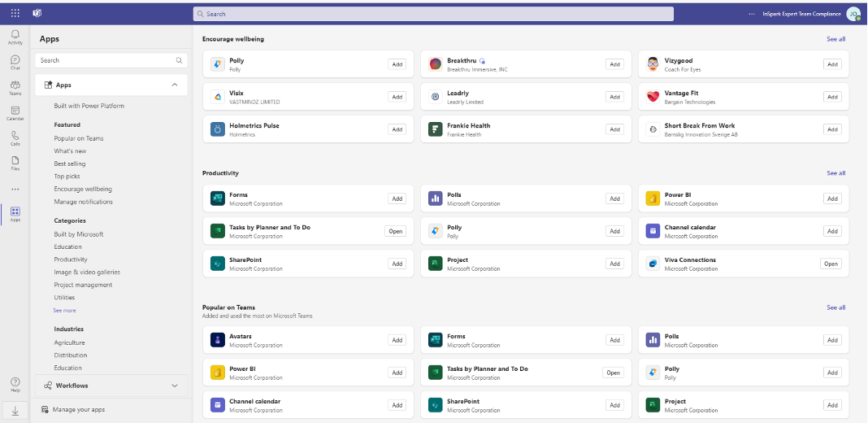868x423 pixels.
Task: Click the Apps panel search field
Action: (111, 60)
